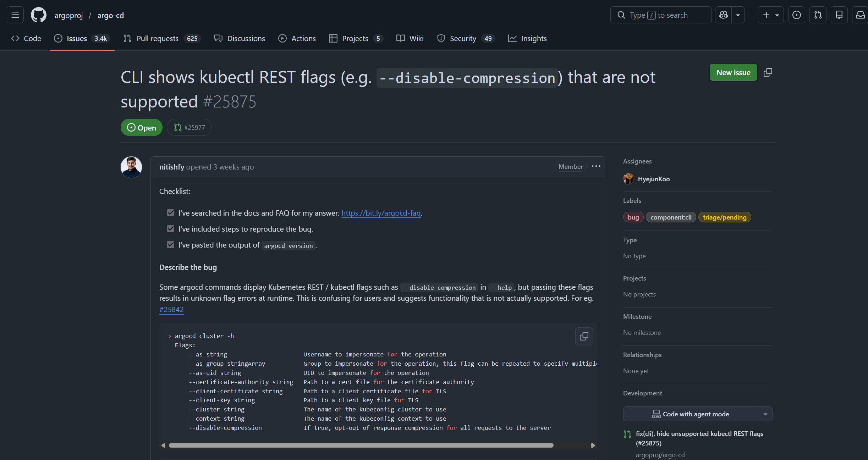
Task: Toggle the searched docs and FAQ checkbox
Action: [171, 213]
